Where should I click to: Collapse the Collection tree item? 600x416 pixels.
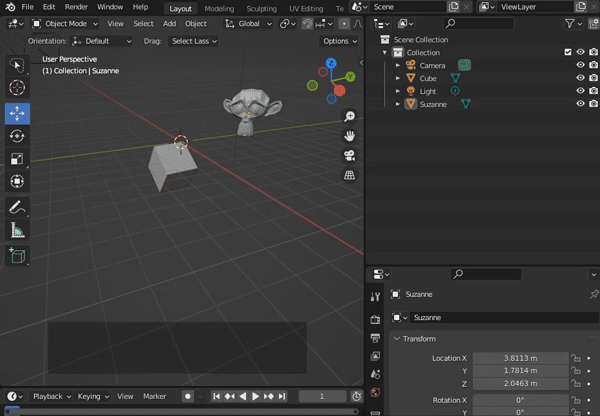(385, 52)
